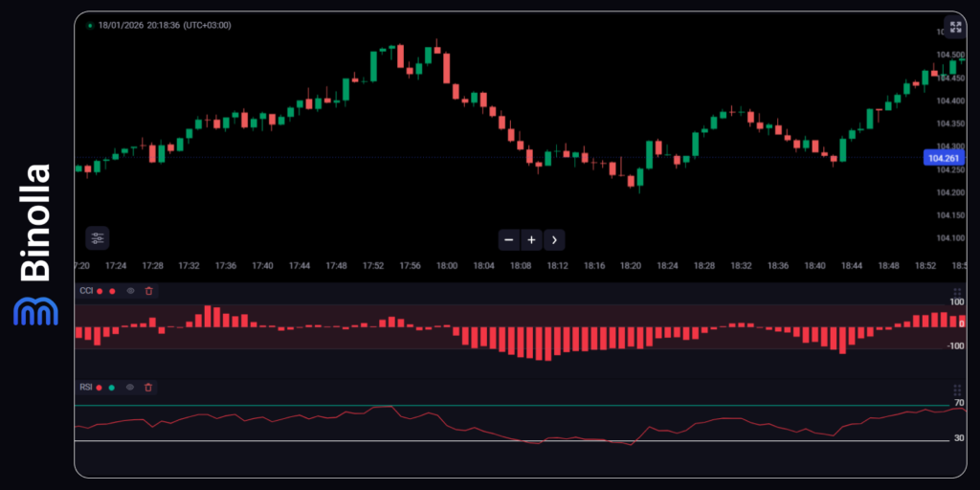
Task: Jump to latest candles with right chevron
Action: click(554, 240)
